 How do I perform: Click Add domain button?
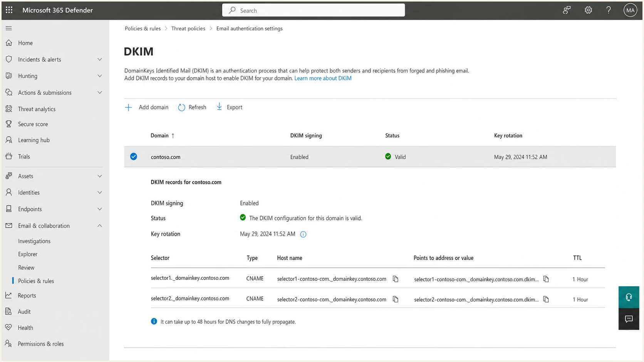(146, 107)
